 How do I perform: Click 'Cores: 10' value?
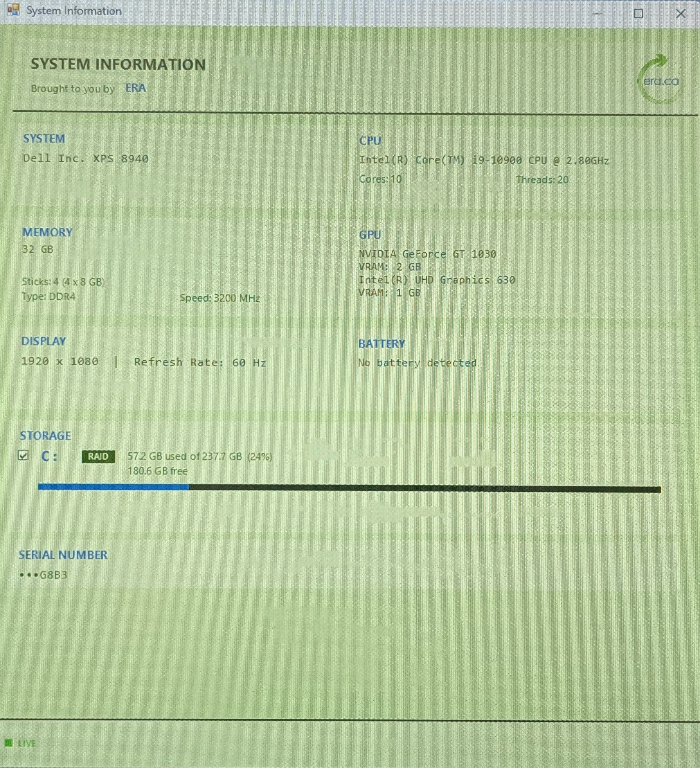pos(380,179)
